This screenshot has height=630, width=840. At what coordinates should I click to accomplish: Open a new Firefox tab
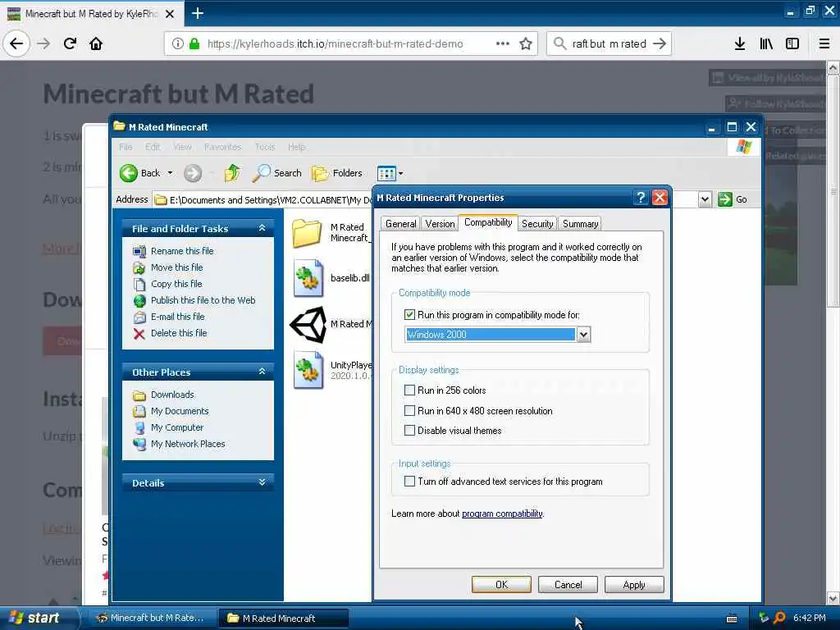(x=198, y=13)
